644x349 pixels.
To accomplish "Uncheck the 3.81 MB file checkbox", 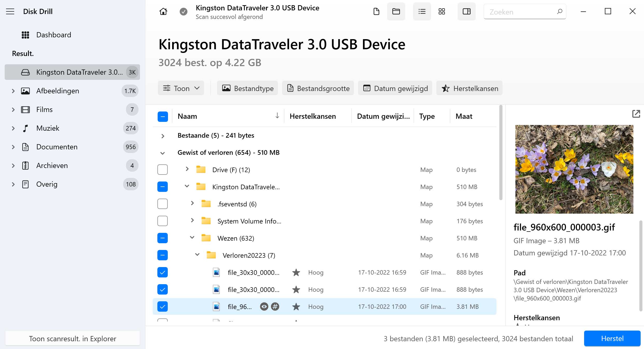I will point(163,306).
